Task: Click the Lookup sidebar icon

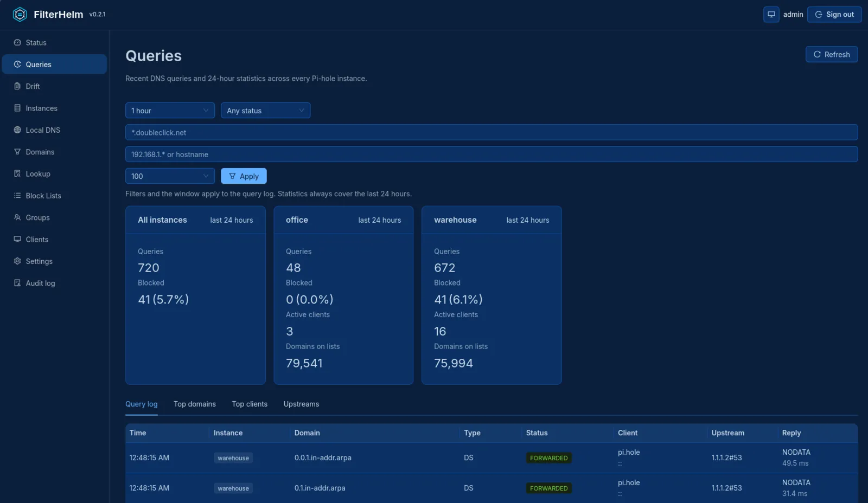Action: pyautogui.click(x=17, y=173)
